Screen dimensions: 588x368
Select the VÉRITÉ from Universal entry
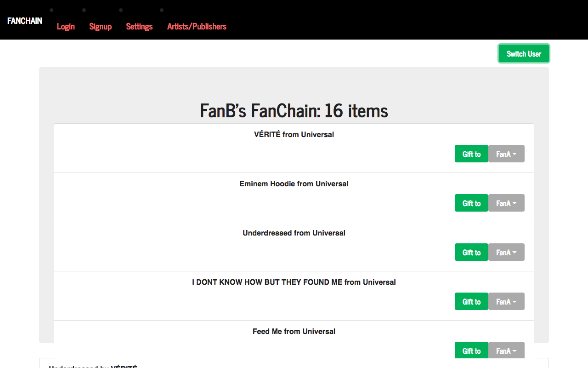(294, 135)
